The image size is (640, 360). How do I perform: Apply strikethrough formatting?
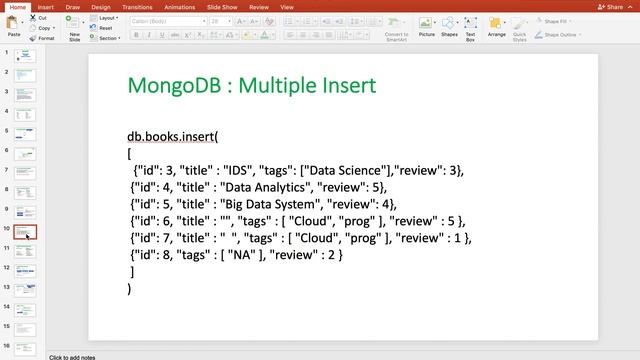click(x=175, y=36)
